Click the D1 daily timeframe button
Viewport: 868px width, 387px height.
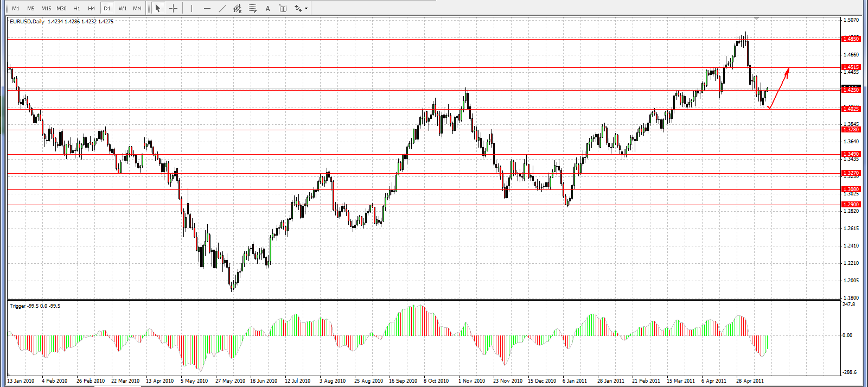pos(107,8)
